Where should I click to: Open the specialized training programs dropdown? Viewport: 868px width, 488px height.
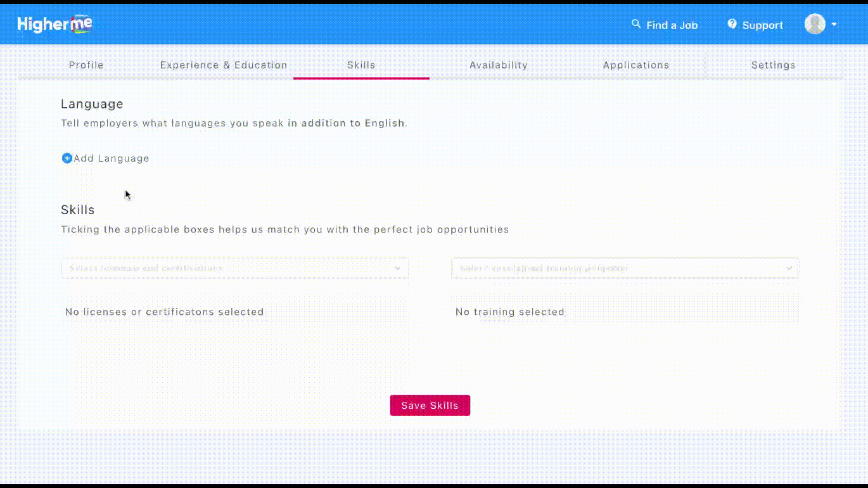click(x=618, y=268)
